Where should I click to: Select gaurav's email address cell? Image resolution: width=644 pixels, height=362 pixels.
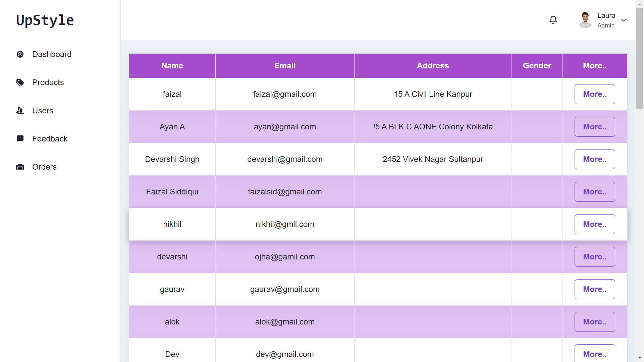tap(285, 289)
